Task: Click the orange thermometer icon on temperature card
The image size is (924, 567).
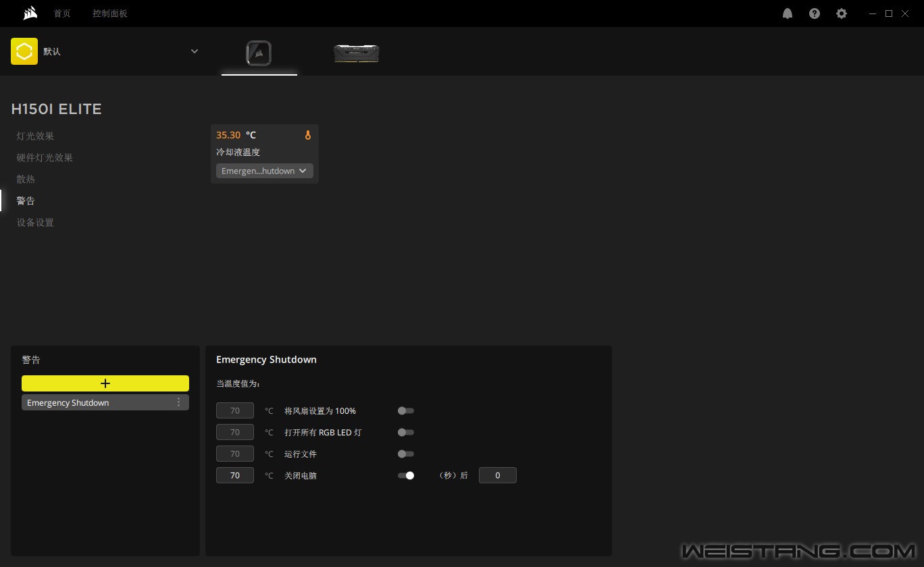Action: coord(308,135)
